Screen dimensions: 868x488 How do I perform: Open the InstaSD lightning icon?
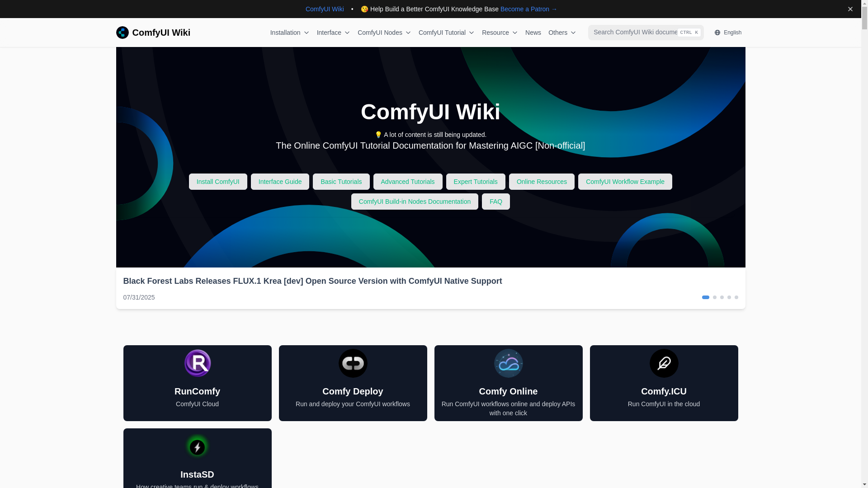point(197,446)
